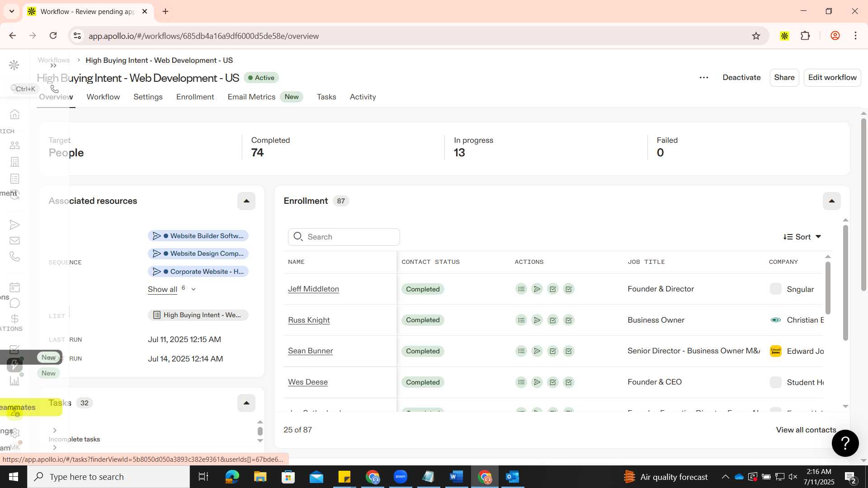Screen dimensions: 868x488
Task: Click the tasks panel scrollbar
Action: 260,431
